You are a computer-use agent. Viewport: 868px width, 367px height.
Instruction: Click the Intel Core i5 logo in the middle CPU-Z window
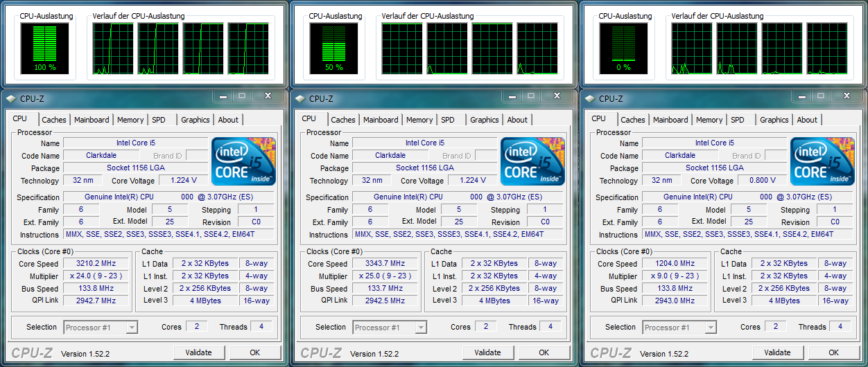point(532,161)
